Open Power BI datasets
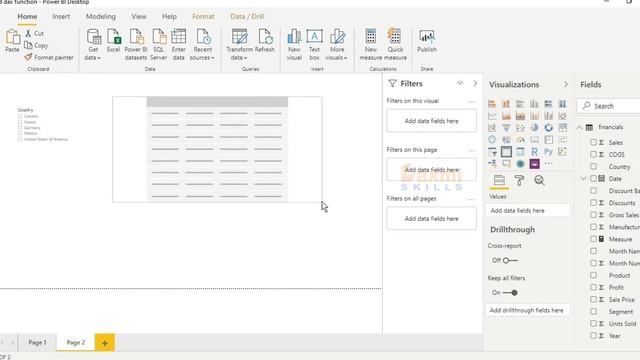Screen dimensions: 640x360 (x=136, y=45)
